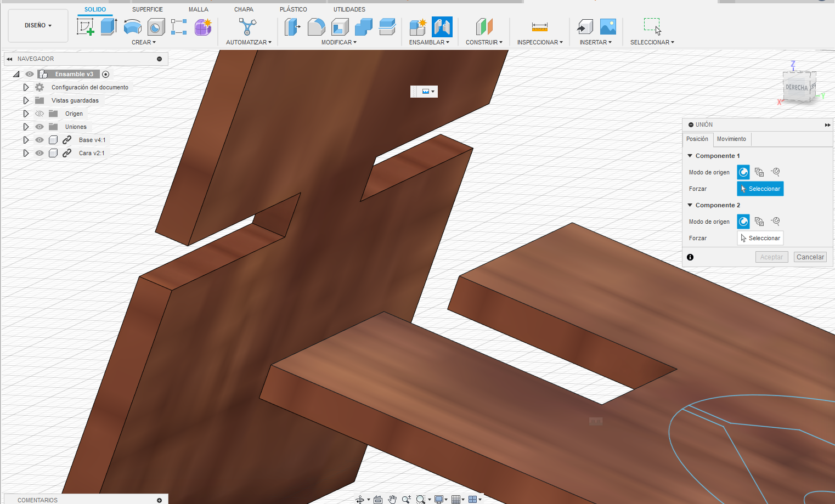Image resolution: width=835 pixels, height=504 pixels.
Task: Select the Create Form tool
Action: 203,26
